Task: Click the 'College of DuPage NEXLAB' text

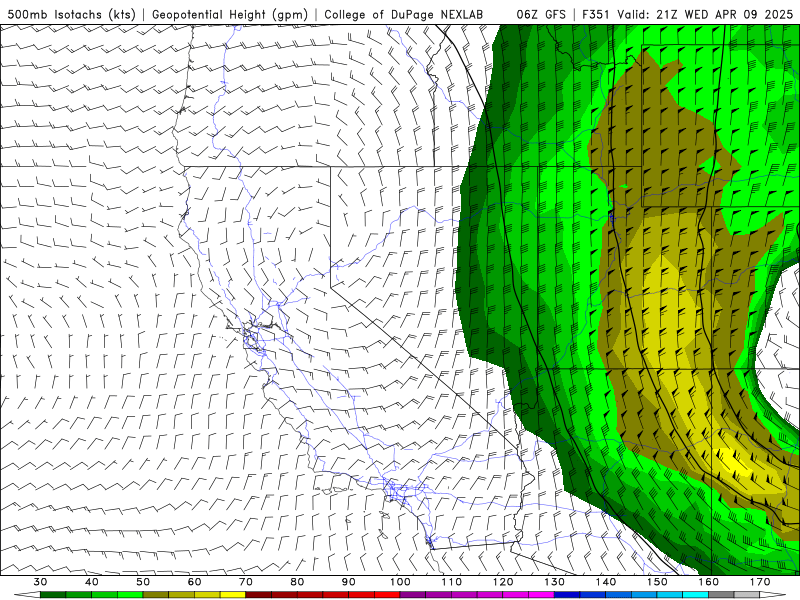Action: coord(404,15)
